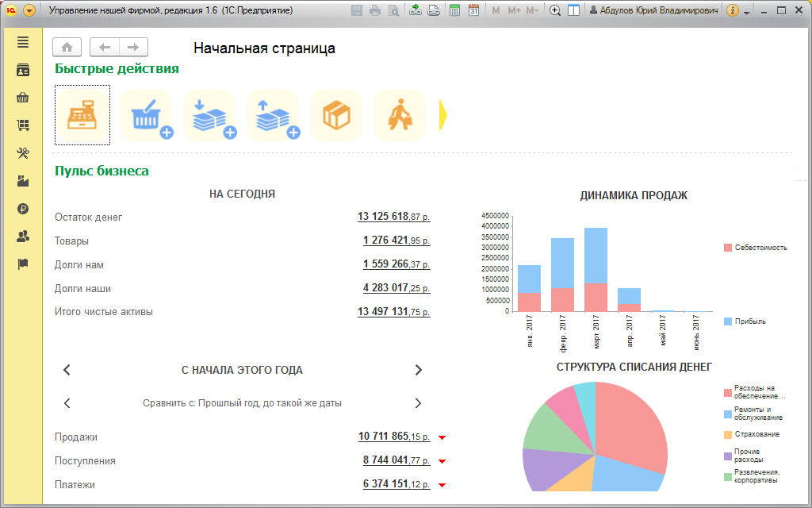Open the 1C application menu dropdown
The image size is (812, 508).
pyautogui.click(x=29, y=11)
